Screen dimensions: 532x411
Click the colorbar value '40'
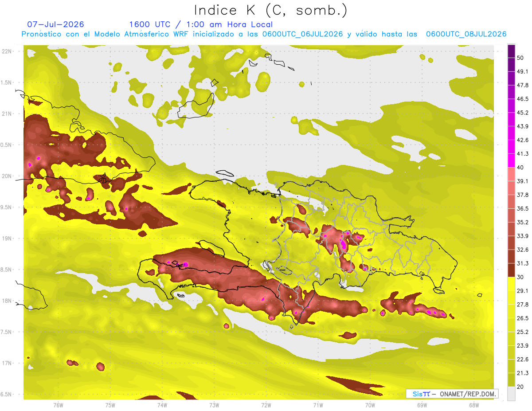pyautogui.click(x=521, y=168)
